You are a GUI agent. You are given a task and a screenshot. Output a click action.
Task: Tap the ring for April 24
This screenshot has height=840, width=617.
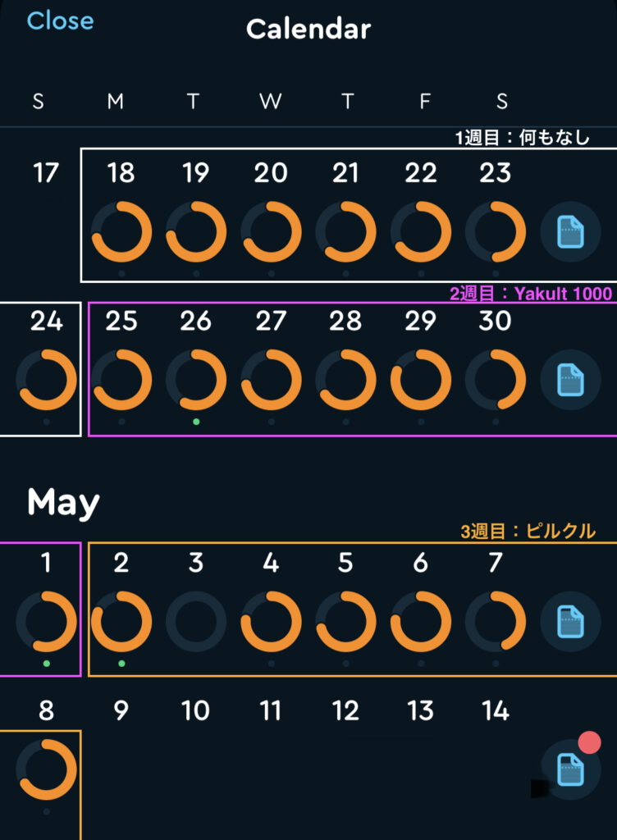(46, 380)
